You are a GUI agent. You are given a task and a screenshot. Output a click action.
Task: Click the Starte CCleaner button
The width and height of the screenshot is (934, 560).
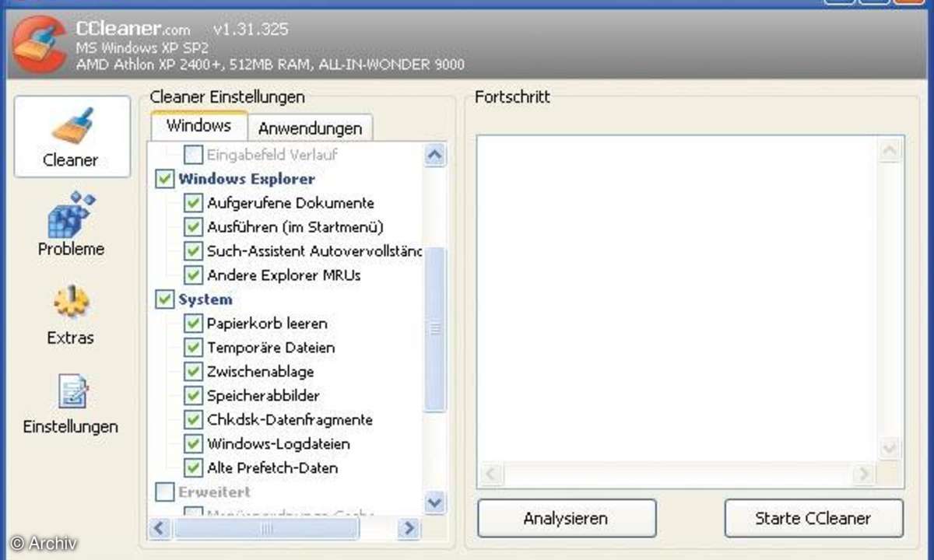tap(813, 518)
